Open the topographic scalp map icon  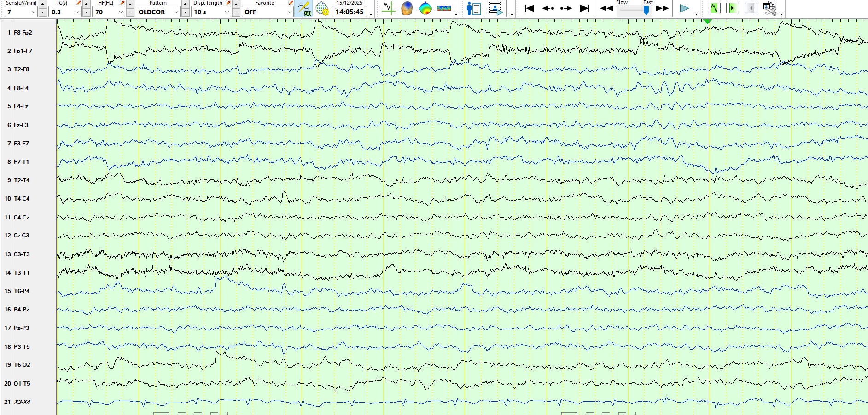click(x=425, y=8)
